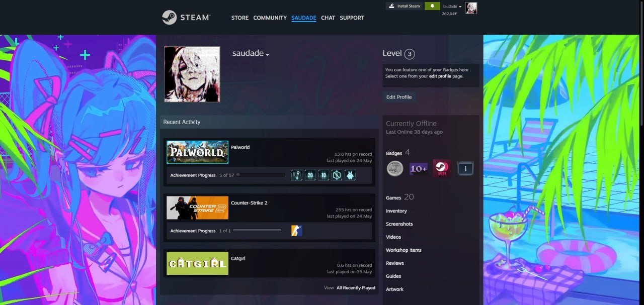The image size is (644, 305).
Task: Open the silver coin badge
Action: (x=395, y=168)
